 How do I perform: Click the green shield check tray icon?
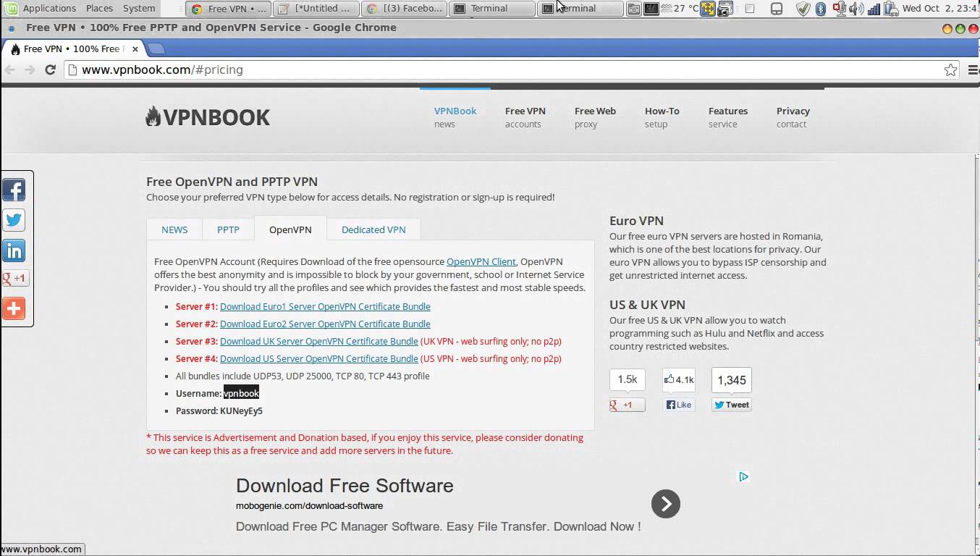tap(803, 9)
